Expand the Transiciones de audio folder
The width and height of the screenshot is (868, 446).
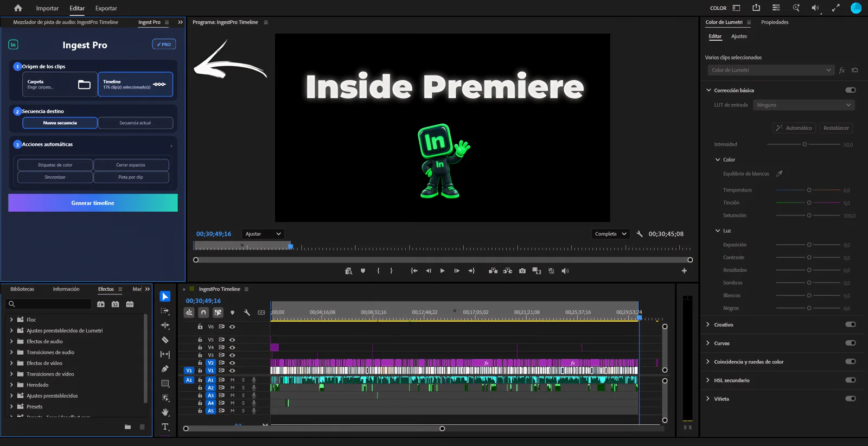pos(11,352)
